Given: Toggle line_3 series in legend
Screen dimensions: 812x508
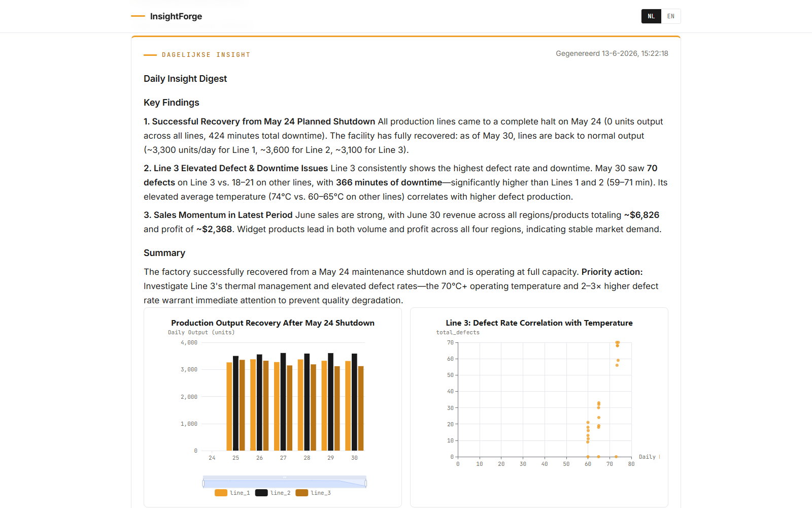Looking at the screenshot, I should (x=313, y=493).
